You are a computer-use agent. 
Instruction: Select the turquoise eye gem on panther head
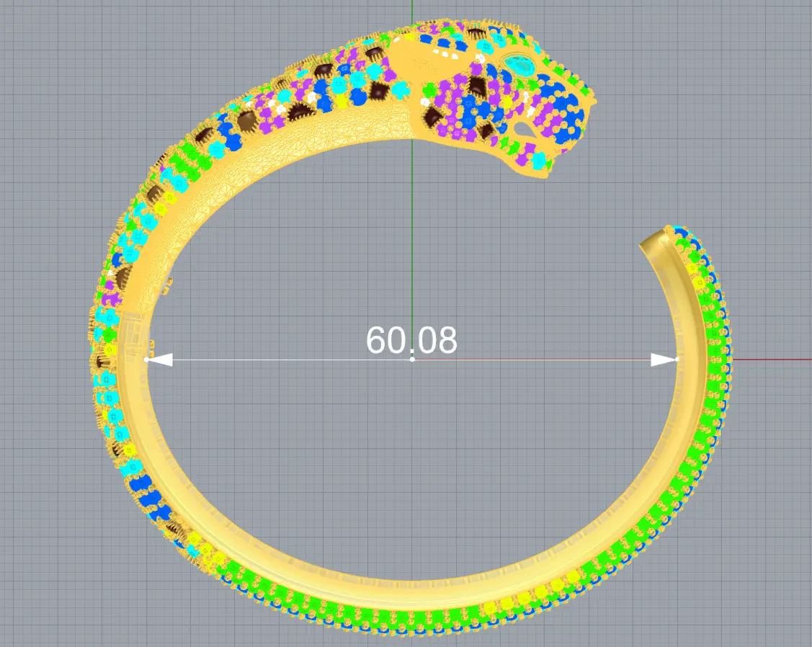coord(521,66)
